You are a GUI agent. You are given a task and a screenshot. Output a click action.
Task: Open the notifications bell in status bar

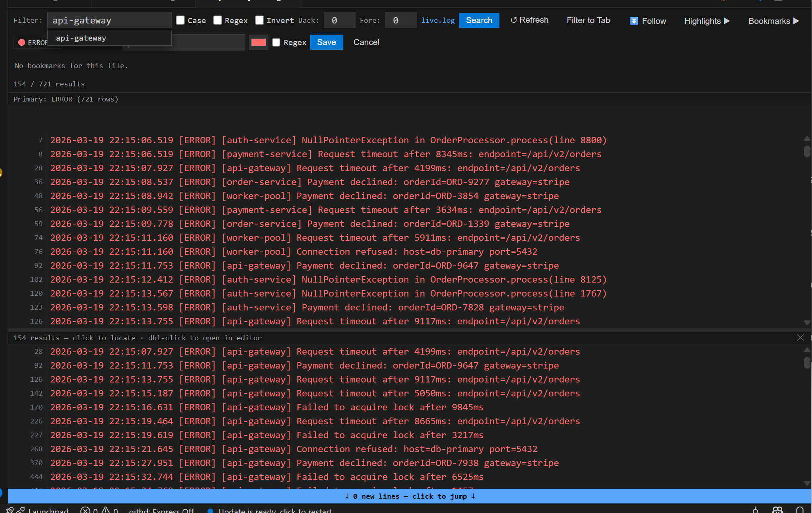tap(800, 510)
